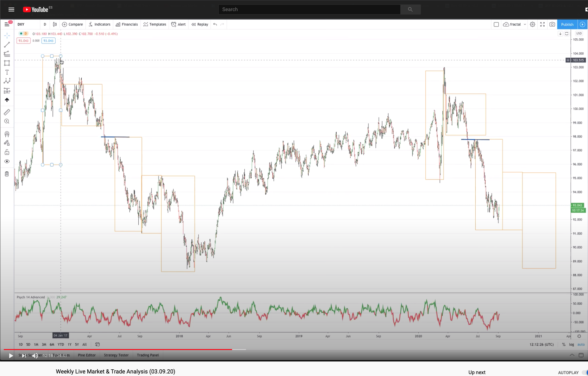Select the Text annotation tool
Image resolution: width=588 pixels, height=376 pixels.
[7, 72]
